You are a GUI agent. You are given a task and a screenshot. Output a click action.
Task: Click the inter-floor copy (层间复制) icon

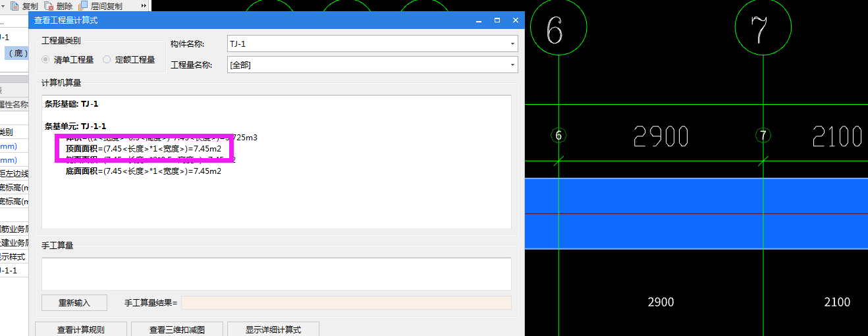click(x=83, y=6)
